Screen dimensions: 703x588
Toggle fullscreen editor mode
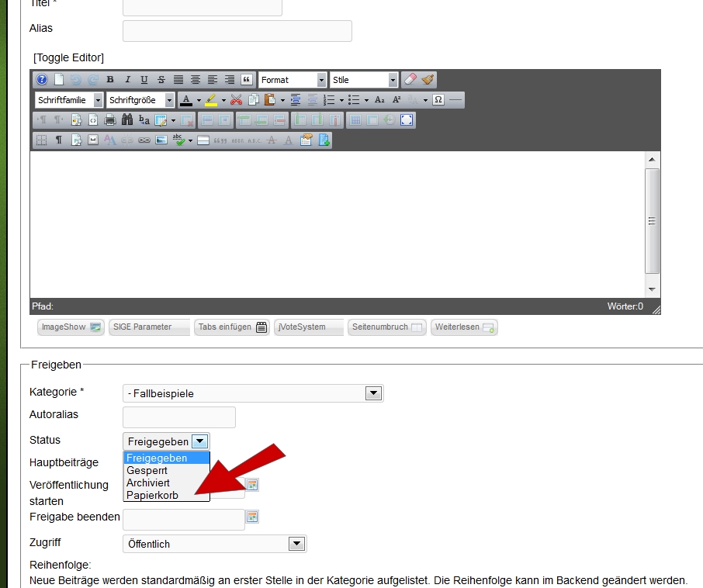[407, 120]
